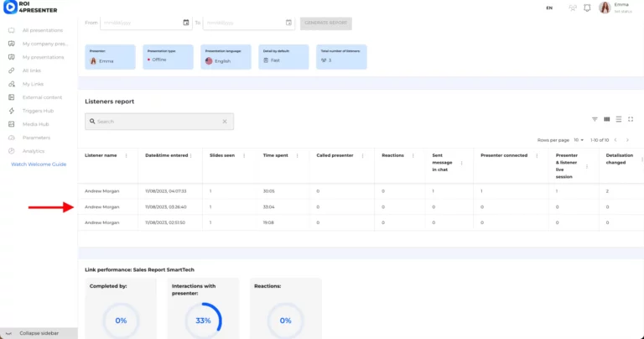Open the show/hide columns icon
The height and width of the screenshot is (339, 644).
click(606, 119)
